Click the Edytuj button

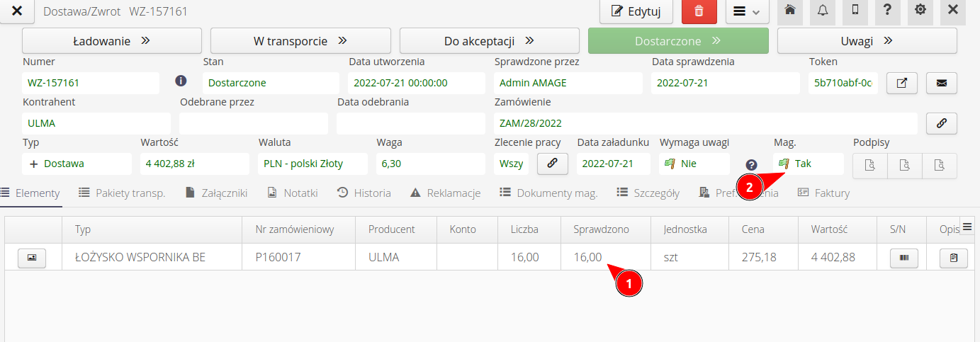[636, 11]
